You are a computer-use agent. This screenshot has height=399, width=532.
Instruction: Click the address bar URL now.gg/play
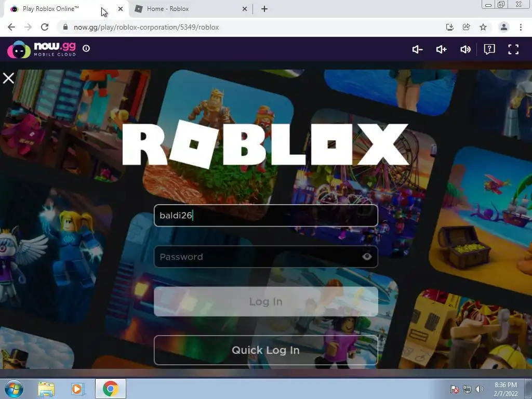[146, 27]
